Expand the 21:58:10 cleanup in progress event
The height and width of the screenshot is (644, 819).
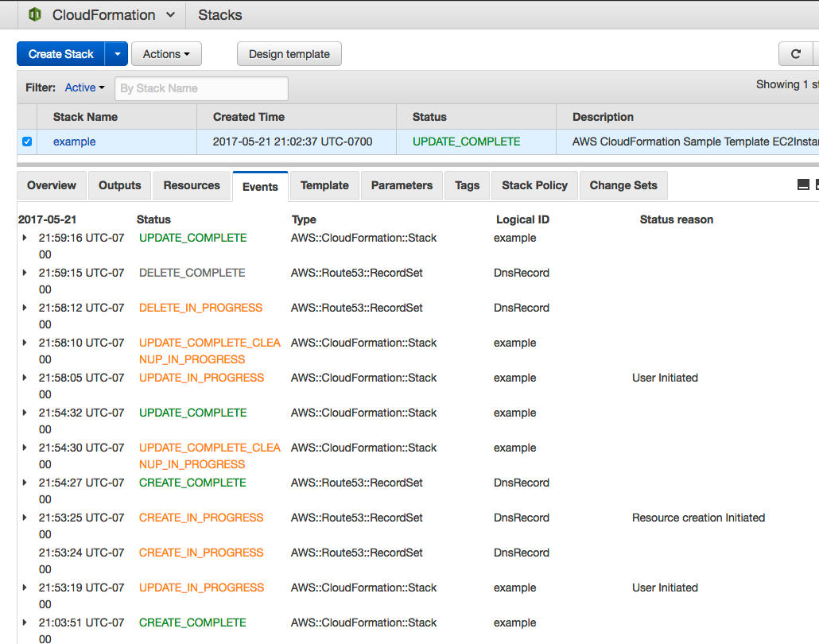tap(25, 343)
